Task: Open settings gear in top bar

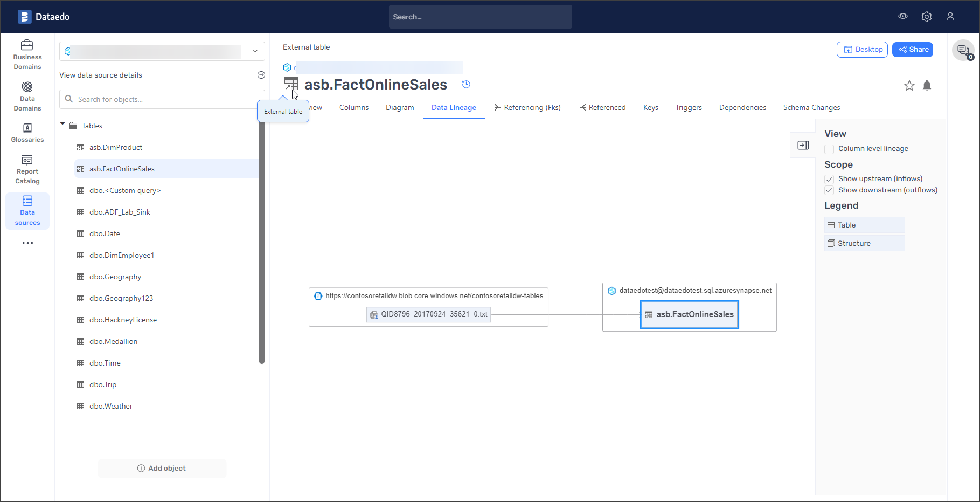Action: (x=927, y=17)
